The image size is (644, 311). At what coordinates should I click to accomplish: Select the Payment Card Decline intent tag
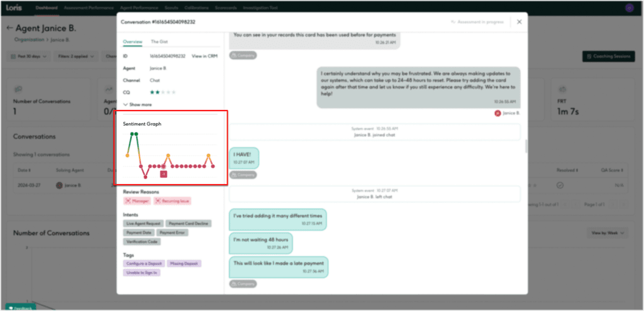click(184, 223)
